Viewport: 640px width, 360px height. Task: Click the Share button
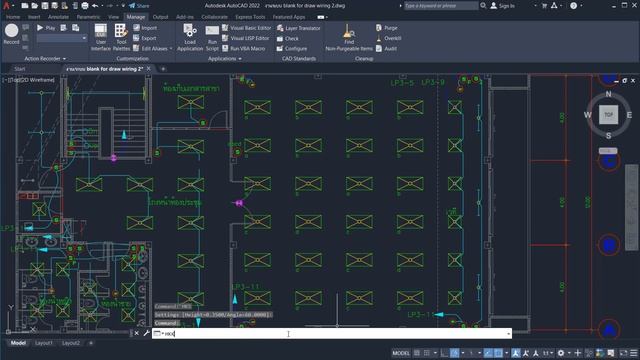(139, 6)
